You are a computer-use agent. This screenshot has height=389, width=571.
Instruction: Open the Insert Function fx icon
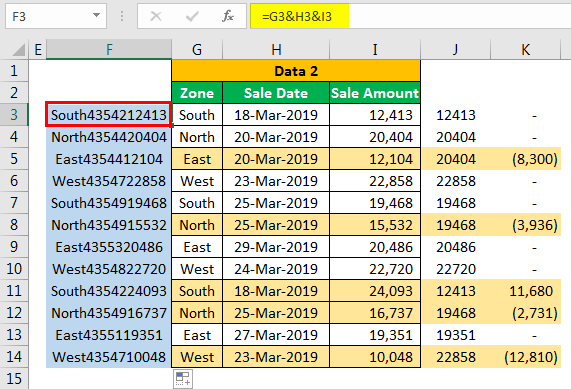[x=228, y=16]
